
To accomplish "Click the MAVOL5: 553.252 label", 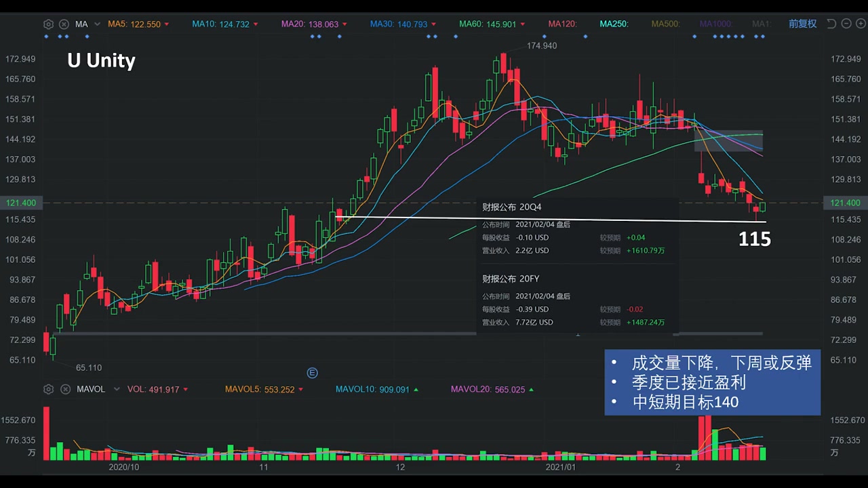I will 260,390.
